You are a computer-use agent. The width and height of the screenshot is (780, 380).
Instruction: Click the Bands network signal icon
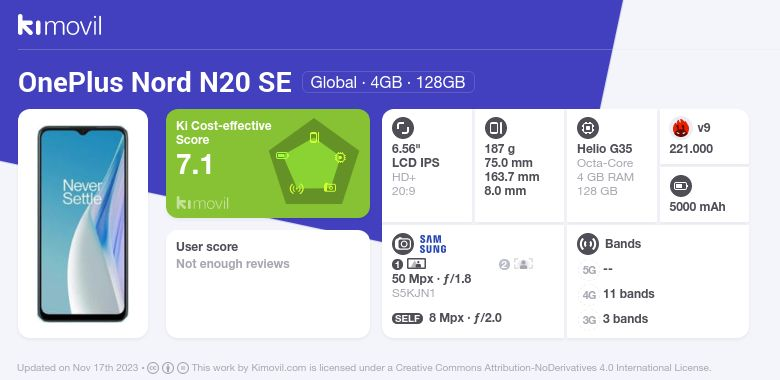click(588, 244)
